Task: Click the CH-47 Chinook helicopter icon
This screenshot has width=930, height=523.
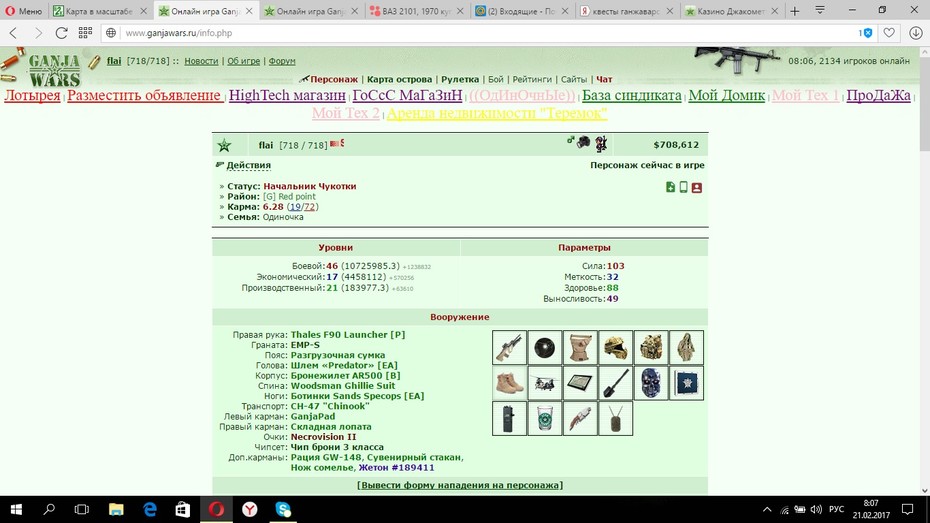Action: [x=544, y=383]
